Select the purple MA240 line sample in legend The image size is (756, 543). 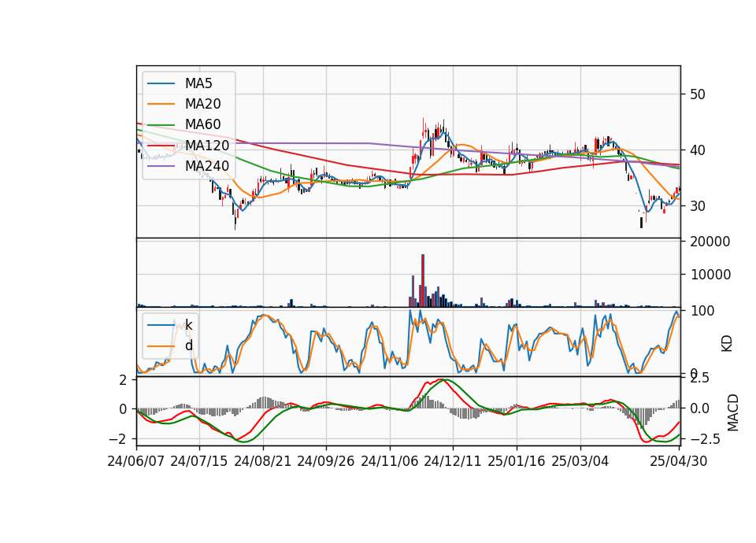[161, 166]
